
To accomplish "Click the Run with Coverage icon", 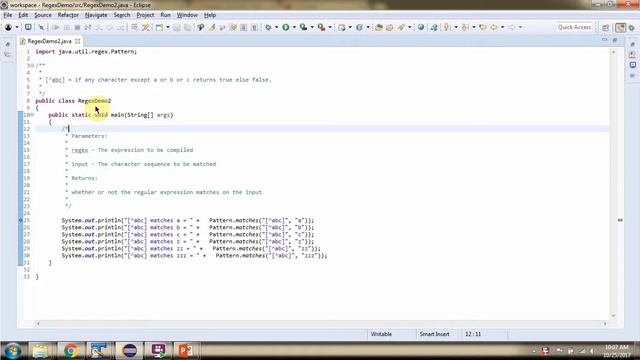I will (x=303, y=27).
